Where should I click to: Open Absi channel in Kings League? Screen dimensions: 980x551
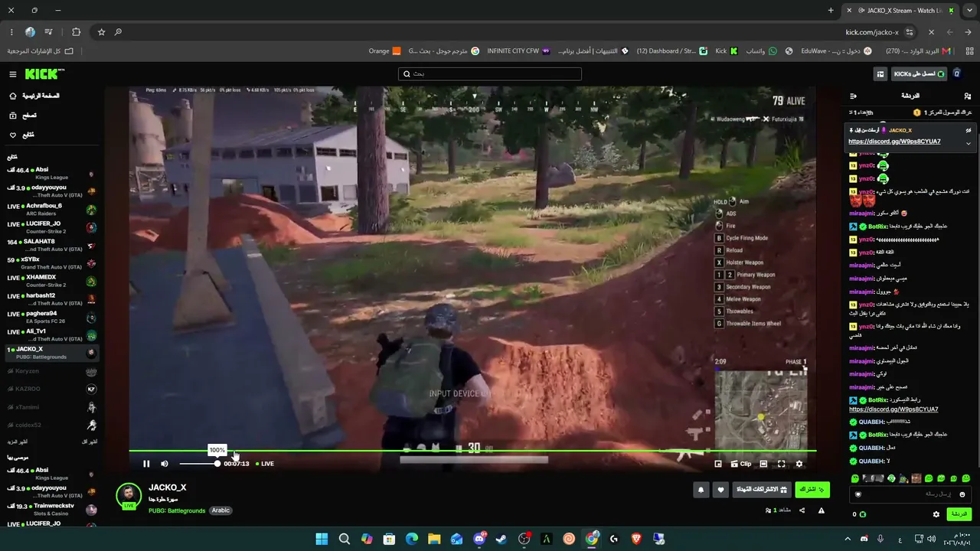pyautogui.click(x=51, y=174)
